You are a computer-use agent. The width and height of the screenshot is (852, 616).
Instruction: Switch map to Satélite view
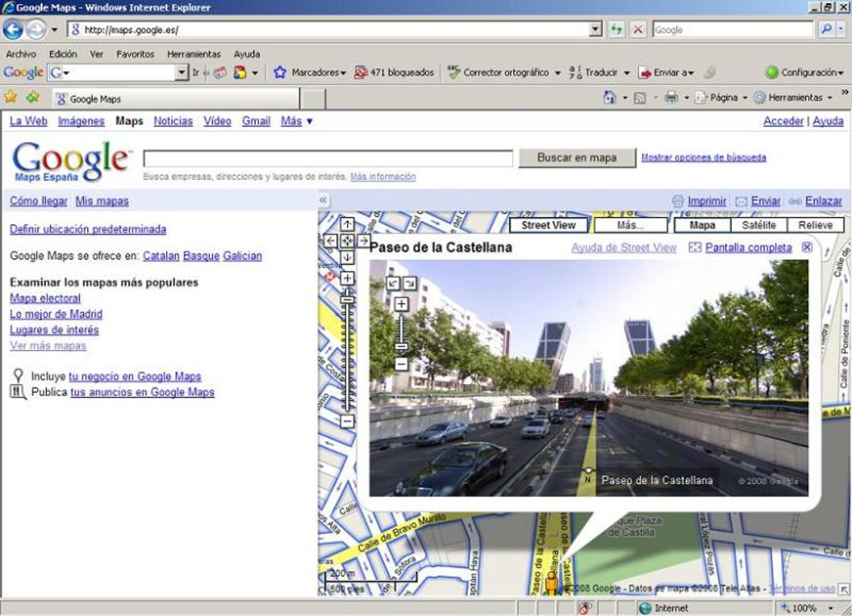758,226
